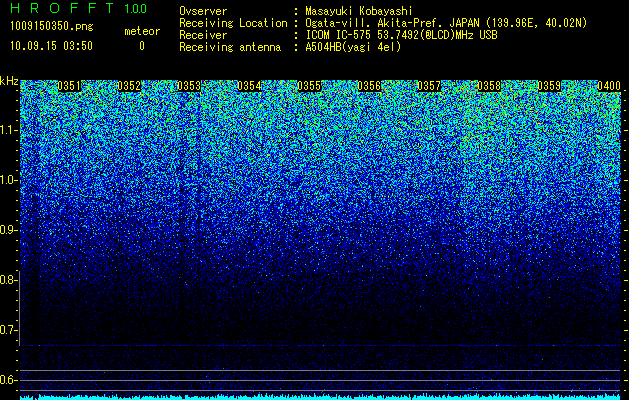Click the 0400 time marker

click(x=609, y=86)
